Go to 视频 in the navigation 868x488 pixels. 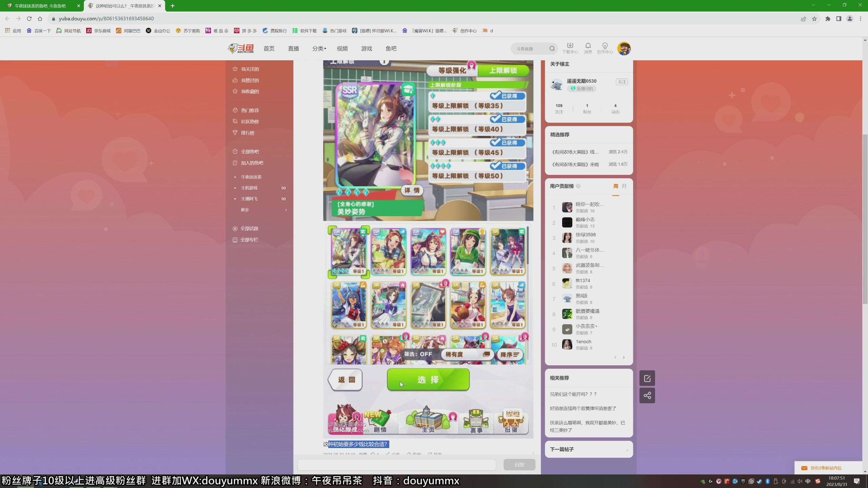(342, 48)
